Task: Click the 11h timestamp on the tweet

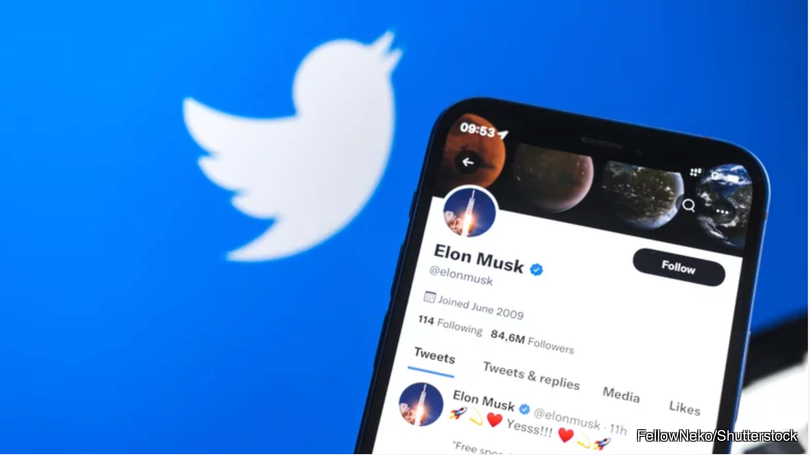Action: pyautogui.click(x=618, y=429)
